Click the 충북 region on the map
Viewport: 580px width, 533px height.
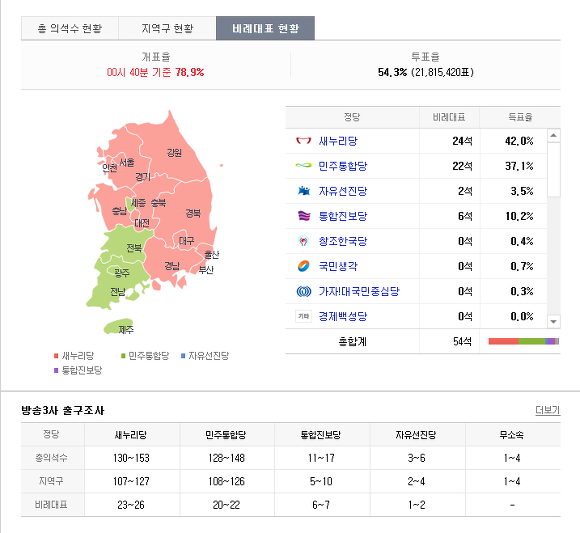click(x=158, y=203)
